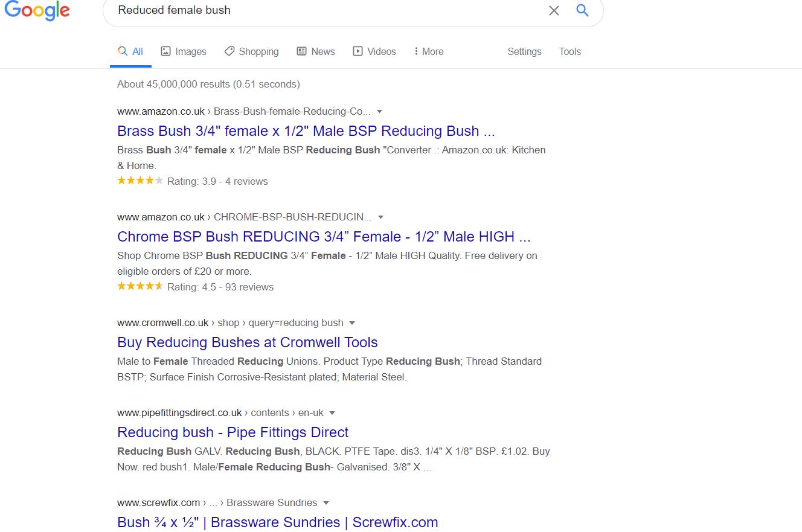Image resolution: width=802 pixels, height=532 pixels.
Task: Expand the dropdown arrow beside screwfix.com URL
Action: pyautogui.click(x=326, y=503)
